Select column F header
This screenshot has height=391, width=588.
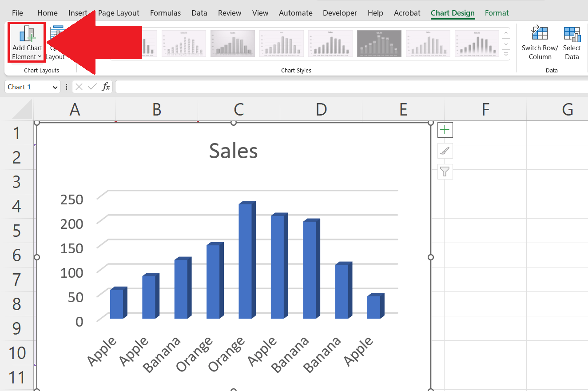pyautogui.click(x=485, y=109)
